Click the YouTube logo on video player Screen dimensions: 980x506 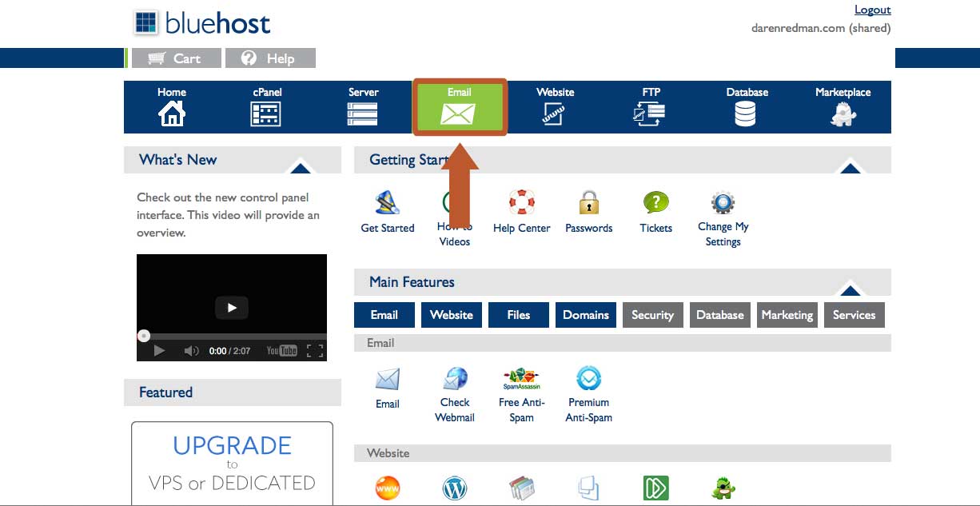(x=281, y=350)
